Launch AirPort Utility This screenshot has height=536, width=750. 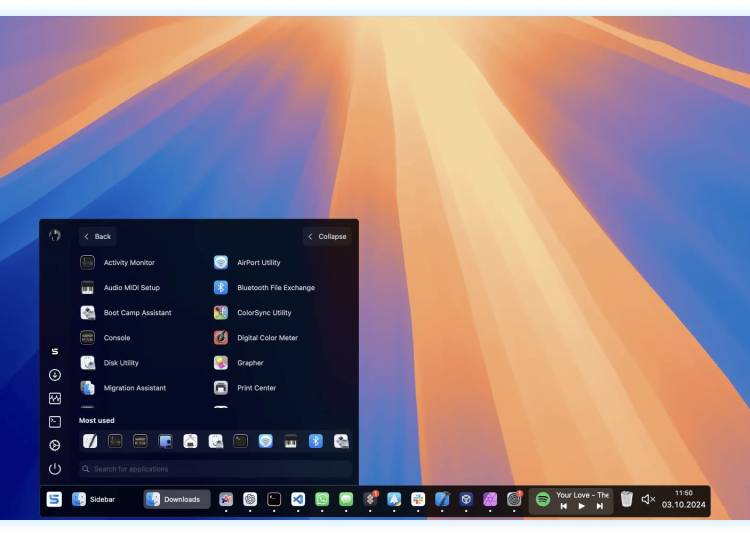258,263
